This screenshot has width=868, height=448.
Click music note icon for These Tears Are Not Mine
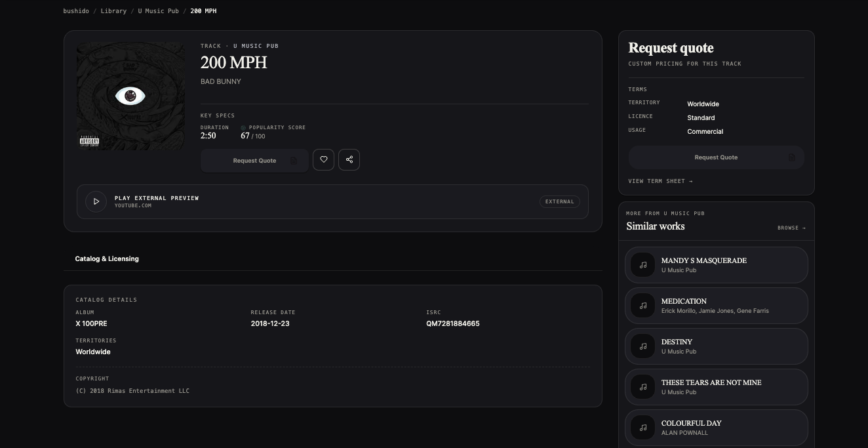643,387
